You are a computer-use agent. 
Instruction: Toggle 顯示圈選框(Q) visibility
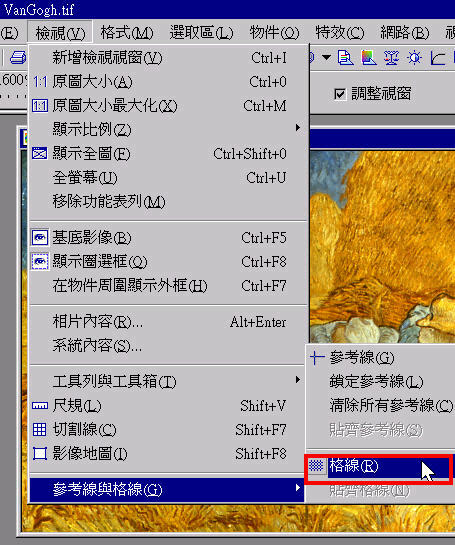[x=169, y=262]
